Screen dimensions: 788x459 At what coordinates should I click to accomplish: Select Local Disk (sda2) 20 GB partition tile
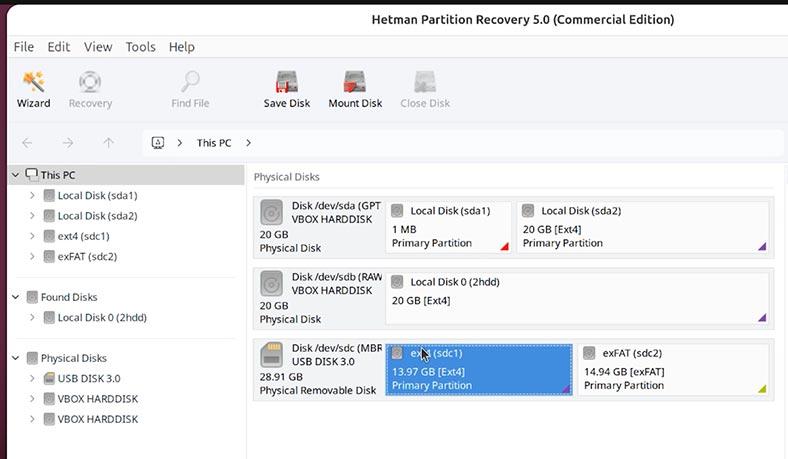643,227
